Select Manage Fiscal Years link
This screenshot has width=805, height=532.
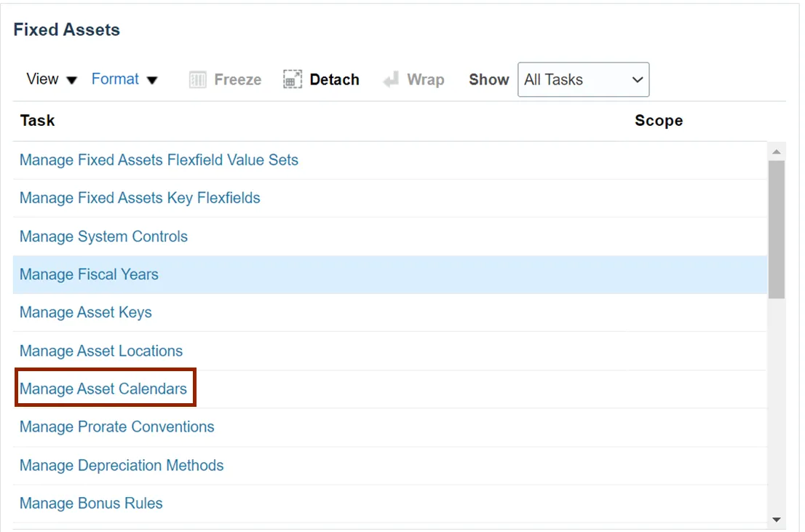(x=89, y=274)
